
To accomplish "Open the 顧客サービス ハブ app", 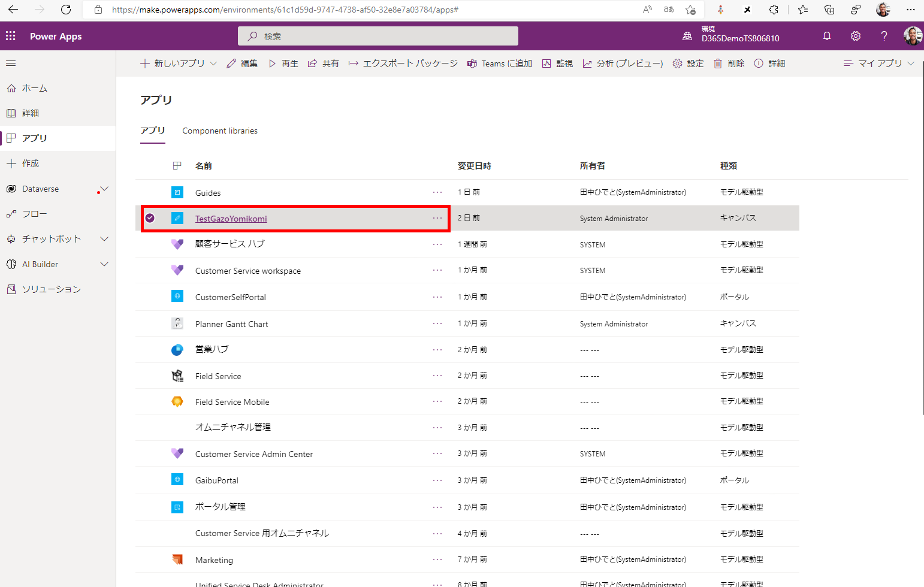I will [230, 244].
